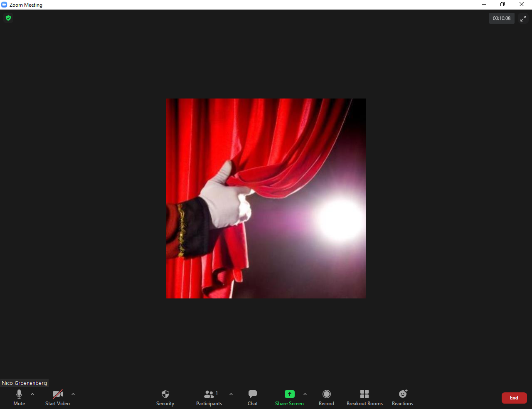Click the red End button

(x=514, y=398)
